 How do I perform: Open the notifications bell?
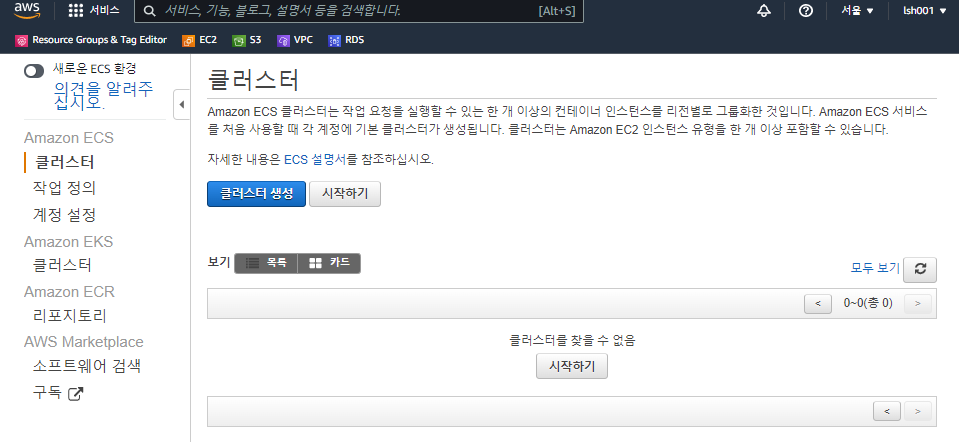763,11
